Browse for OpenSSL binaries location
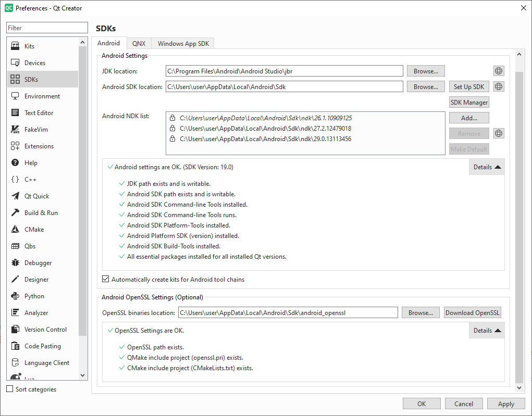 [x=420, y=312]
